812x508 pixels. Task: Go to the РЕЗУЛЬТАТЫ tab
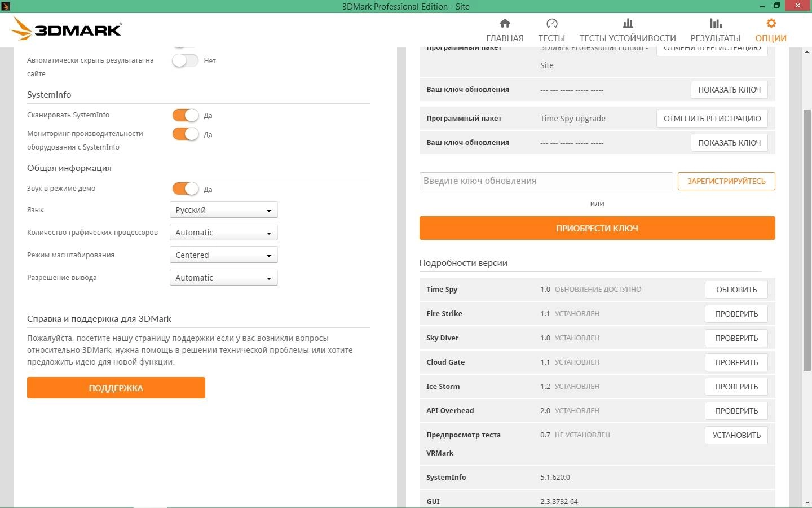(716, 38)
